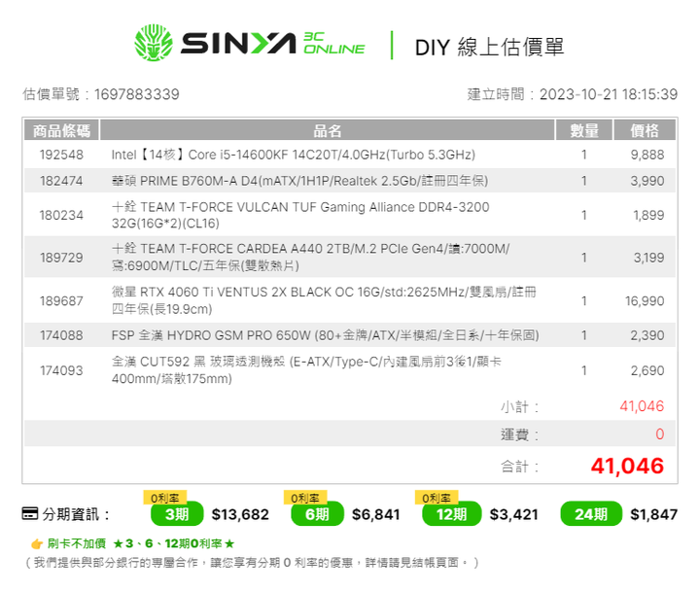Click the 合計 label
Screen dimensions: 700x591
click(519, 467)
